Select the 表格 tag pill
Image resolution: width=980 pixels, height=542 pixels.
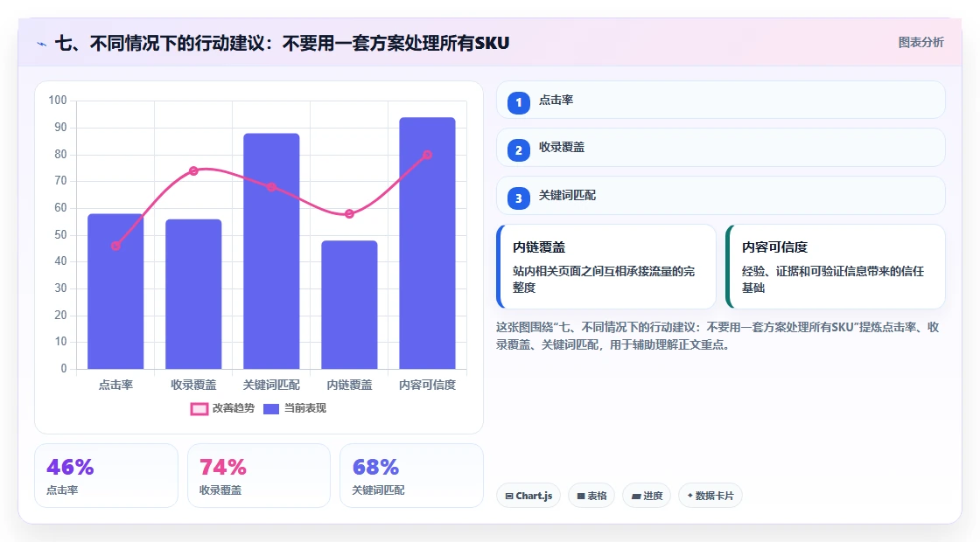tap(591, 496)
